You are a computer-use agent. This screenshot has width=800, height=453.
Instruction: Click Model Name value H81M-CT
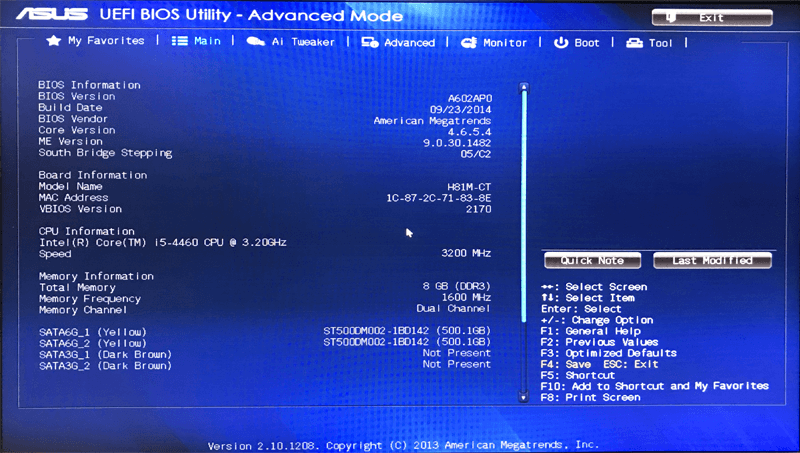tap(469, 187)
